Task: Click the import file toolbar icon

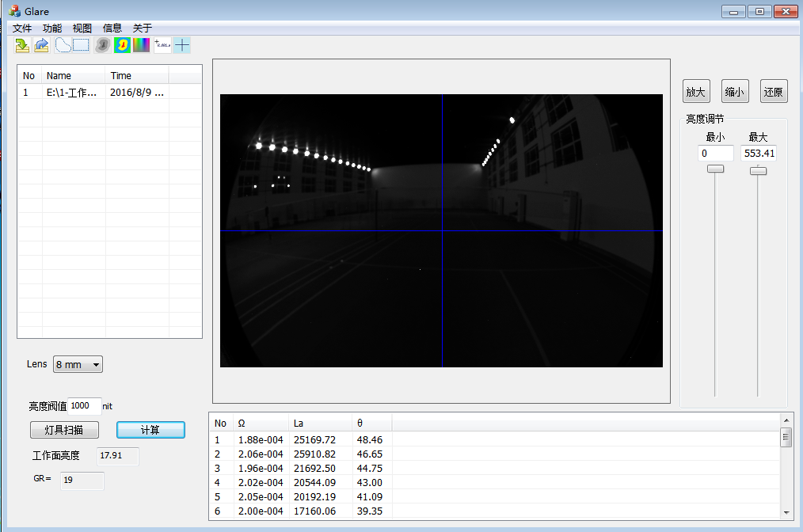Action: click(22, 45)
